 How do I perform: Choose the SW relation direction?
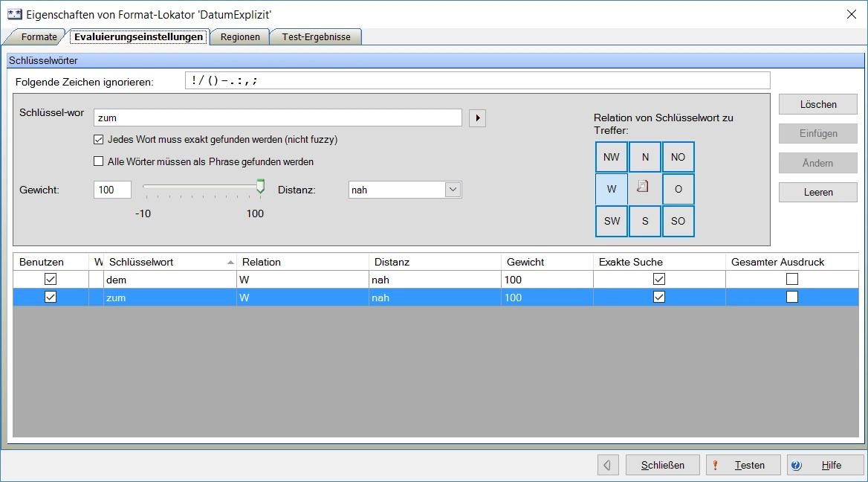click(x=611, y=221)
